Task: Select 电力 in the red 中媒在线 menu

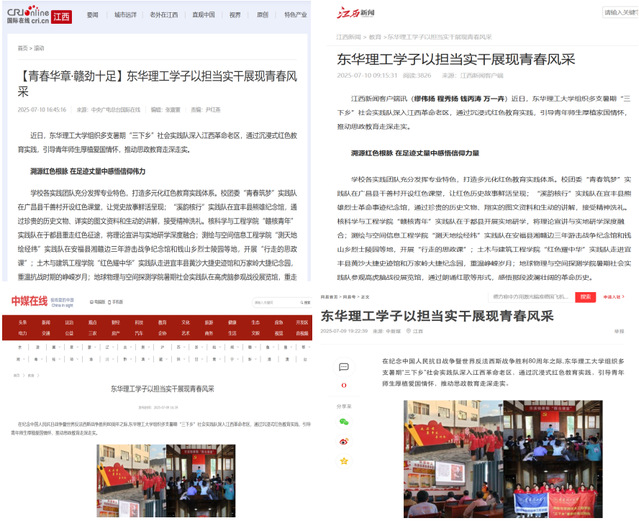Action: 22,333
